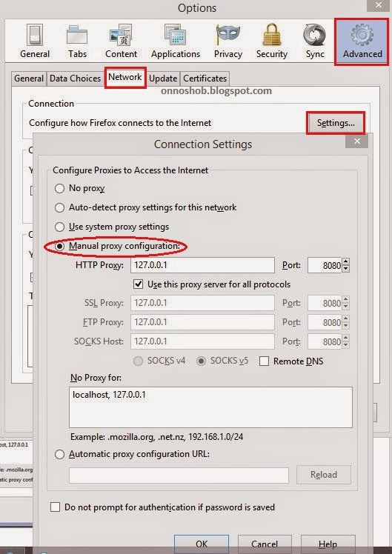Select Auto-detect proxy settings for this network

pos(59,207)
